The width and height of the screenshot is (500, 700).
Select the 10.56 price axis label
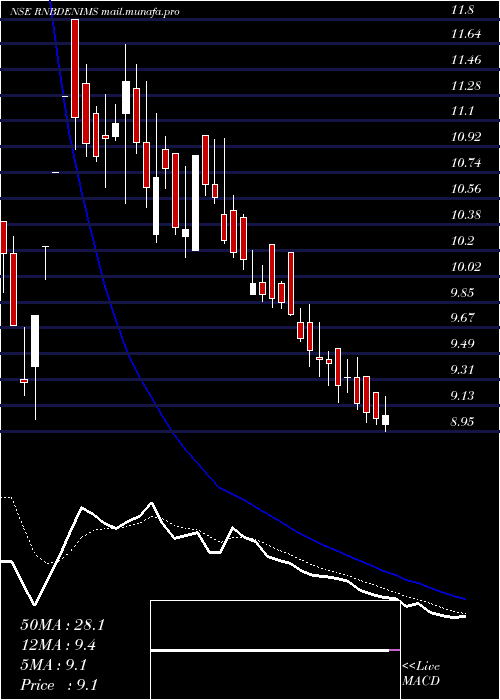(x=466, y=189)
